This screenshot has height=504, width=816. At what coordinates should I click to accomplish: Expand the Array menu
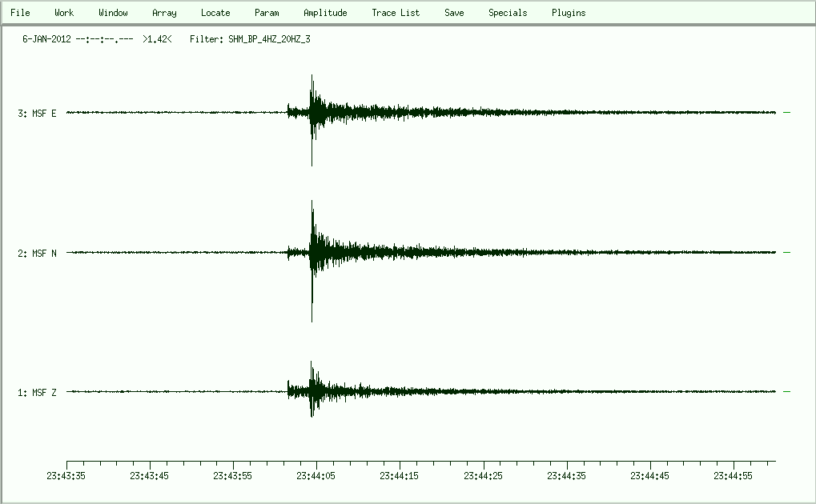coord(164,13)
